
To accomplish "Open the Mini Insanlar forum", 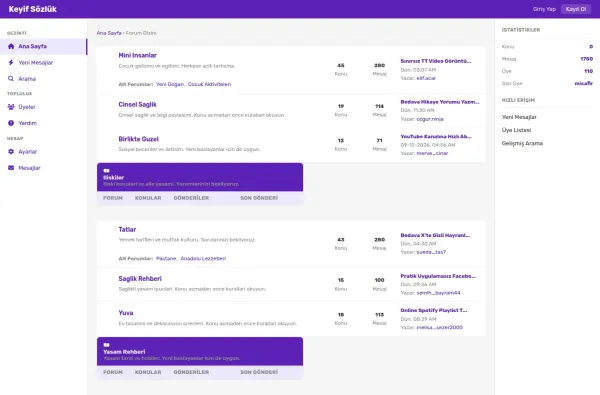I will [x=137, y=55].
